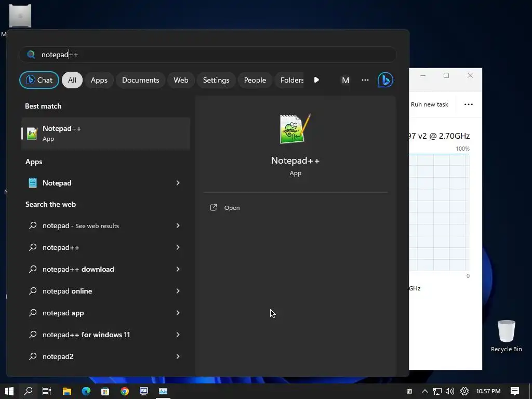532x399 pixels.
Task: Search web for 'notepad online'
Action: pos(67,291)
